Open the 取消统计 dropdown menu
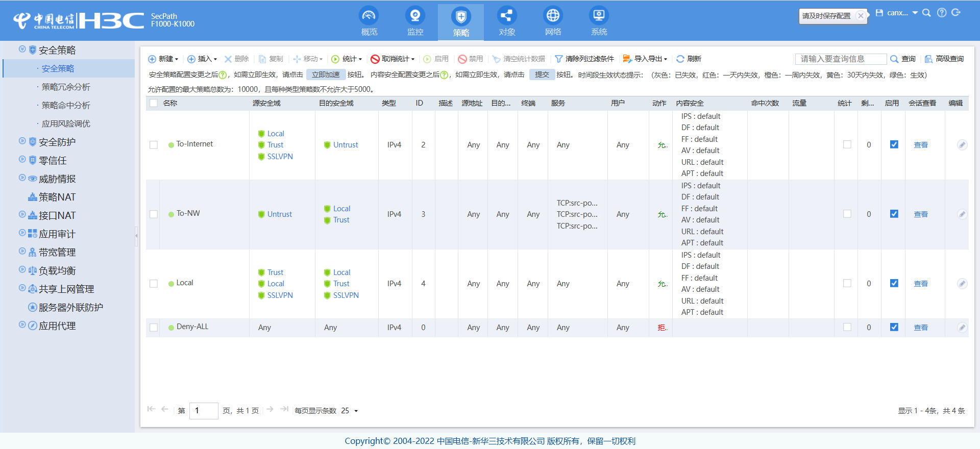Image resolution: width=980 pixels, height=449 pixels. click(x=393, y=59)
